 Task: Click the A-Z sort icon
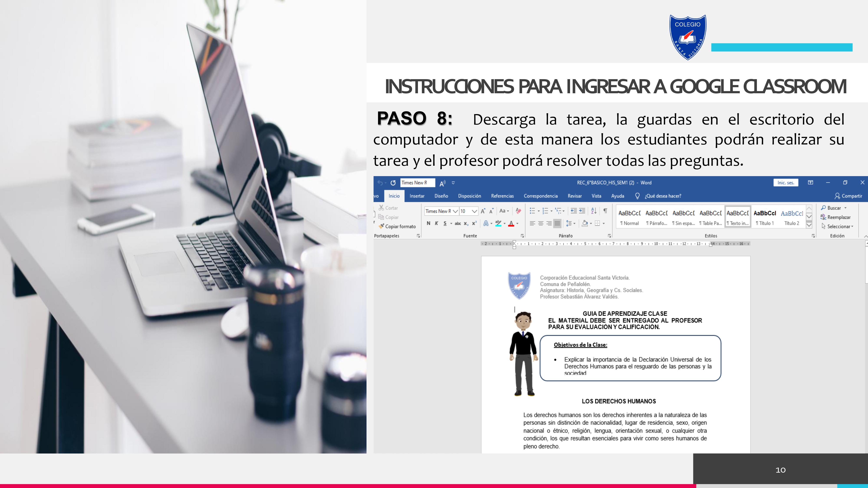click(x=594, y=211)
